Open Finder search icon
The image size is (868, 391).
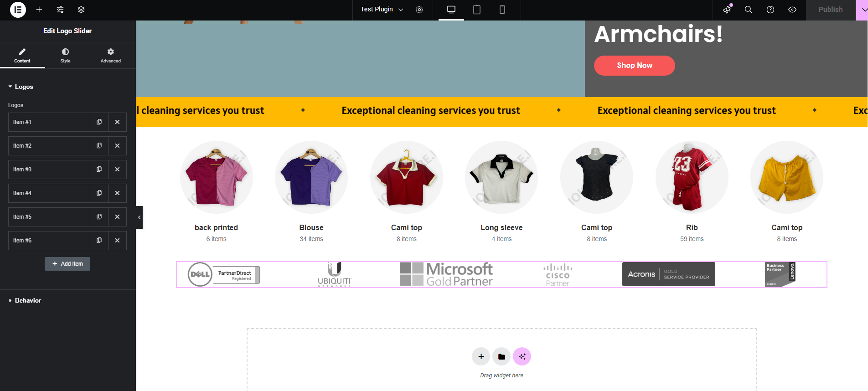[749, 10]
